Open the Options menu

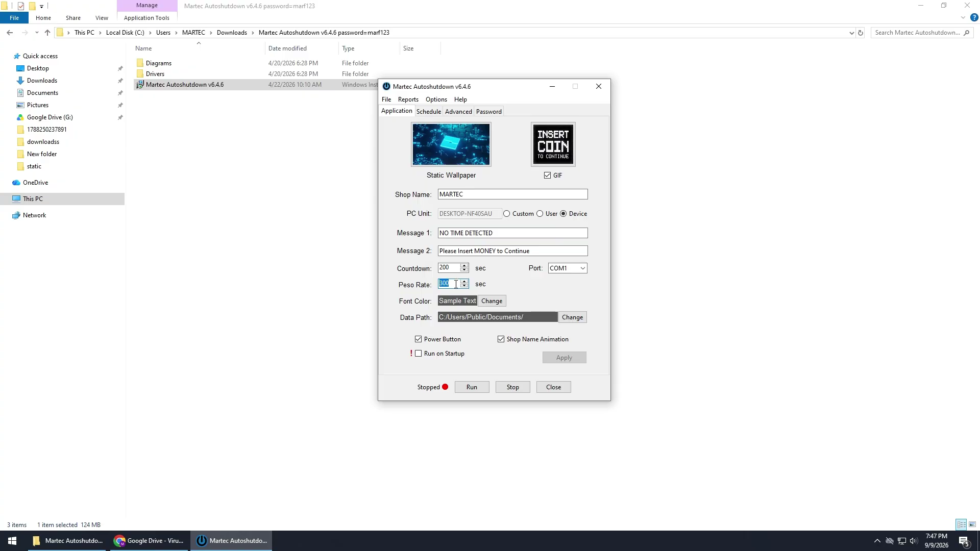(436, 99)
